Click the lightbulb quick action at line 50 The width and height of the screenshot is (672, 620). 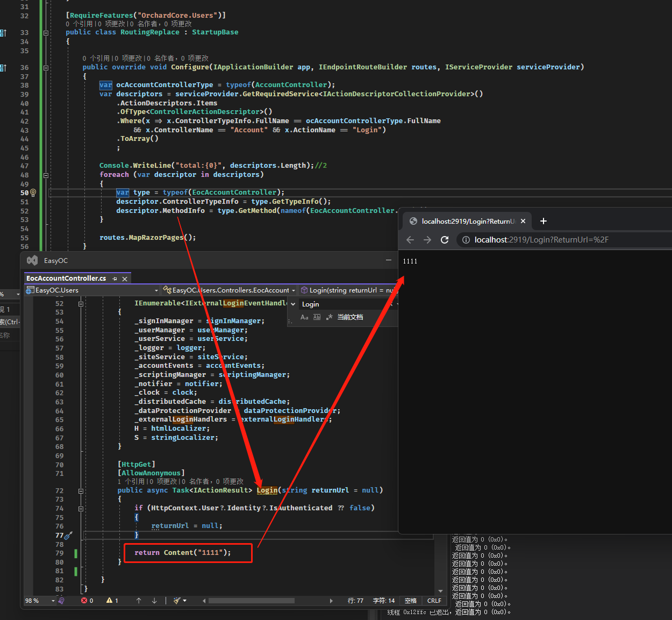33,193
